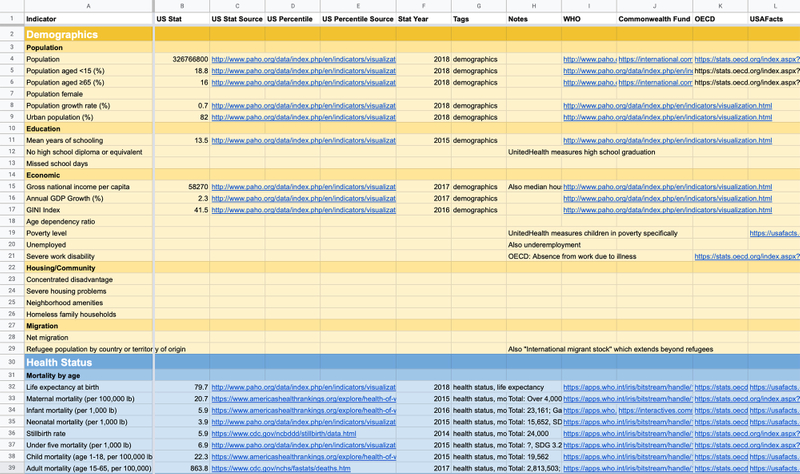Image resolution: width=800 pixels, height=474 pixels.
Task: Click the 'Stat Year' header cell
Action: [x=423, y=19]
